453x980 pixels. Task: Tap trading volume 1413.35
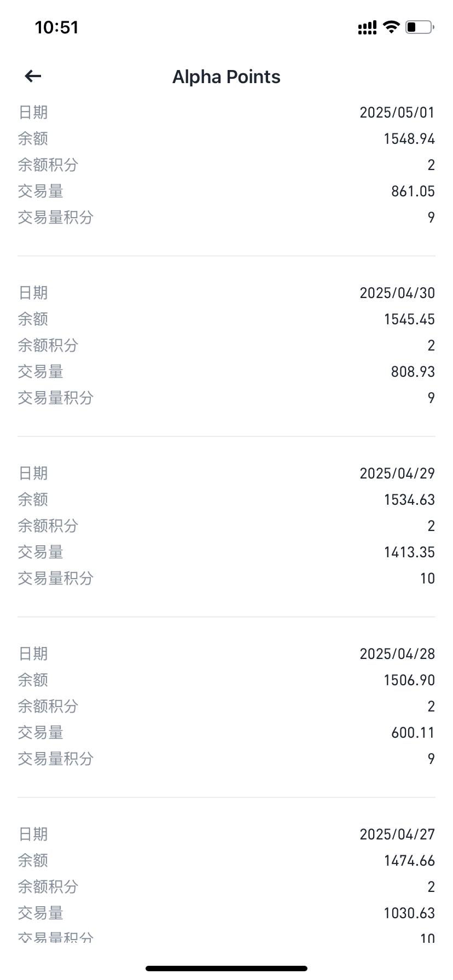coord(409,552)
